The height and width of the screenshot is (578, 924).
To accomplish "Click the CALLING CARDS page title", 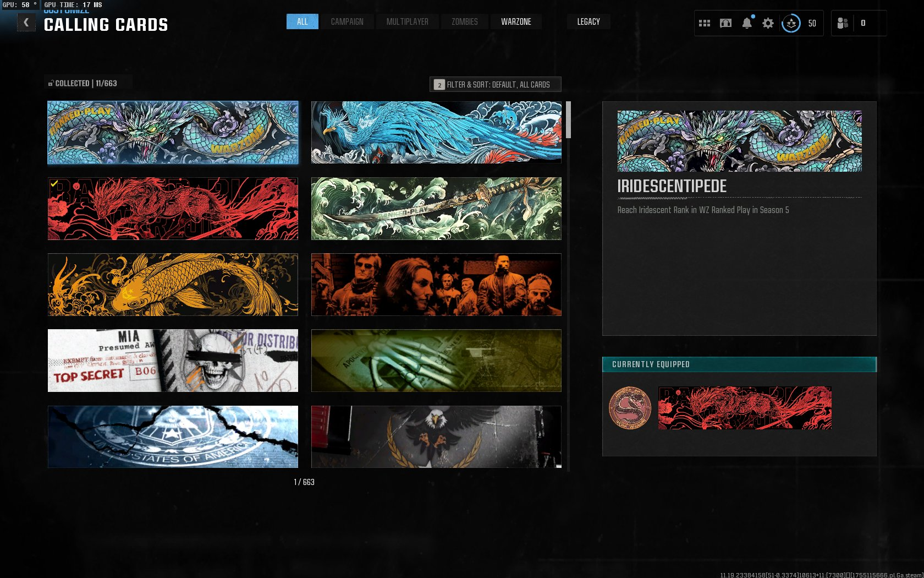I will click(x=106, y=25).
